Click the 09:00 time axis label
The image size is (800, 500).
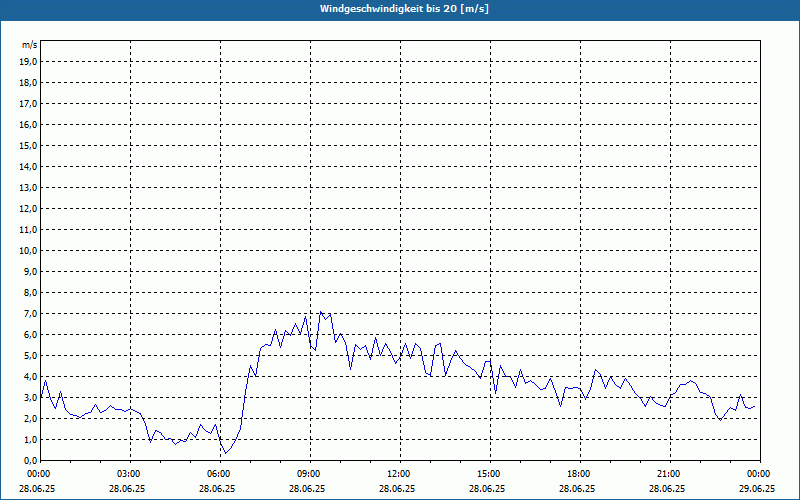308,474
